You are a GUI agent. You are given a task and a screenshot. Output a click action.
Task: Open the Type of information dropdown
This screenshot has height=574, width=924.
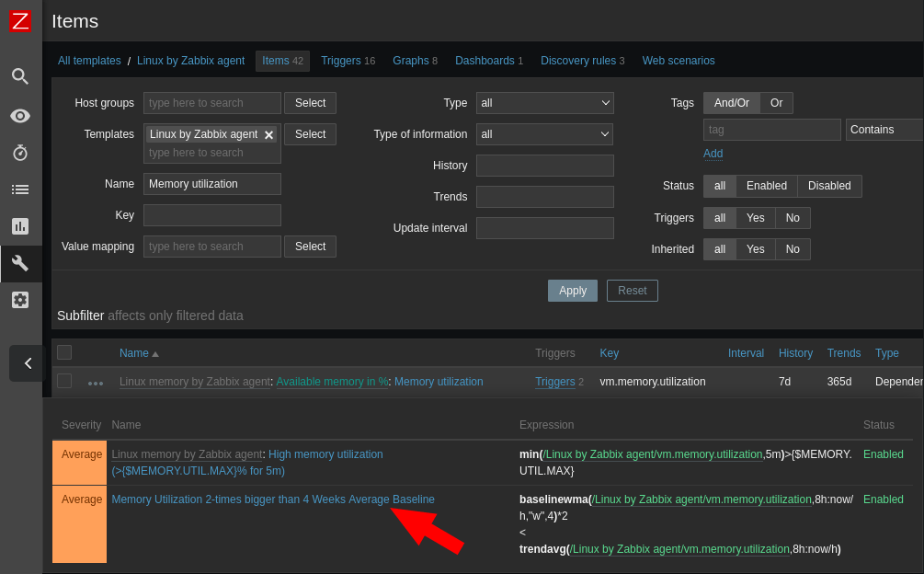click(x=544, y=133)
